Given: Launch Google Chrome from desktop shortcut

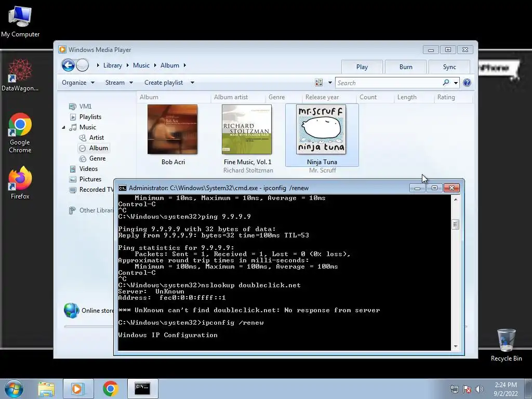Looking at the screenshot, I should point(20,132).
